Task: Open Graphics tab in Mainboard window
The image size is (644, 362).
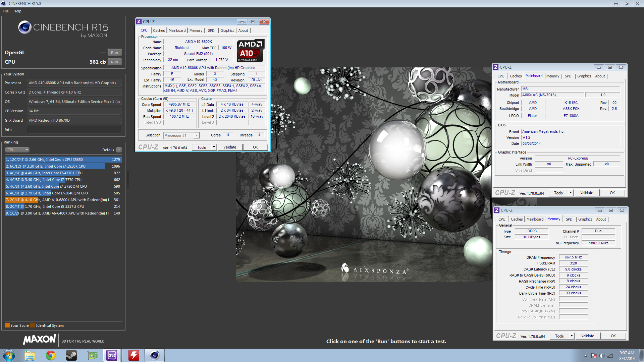Action: point(584,76)
